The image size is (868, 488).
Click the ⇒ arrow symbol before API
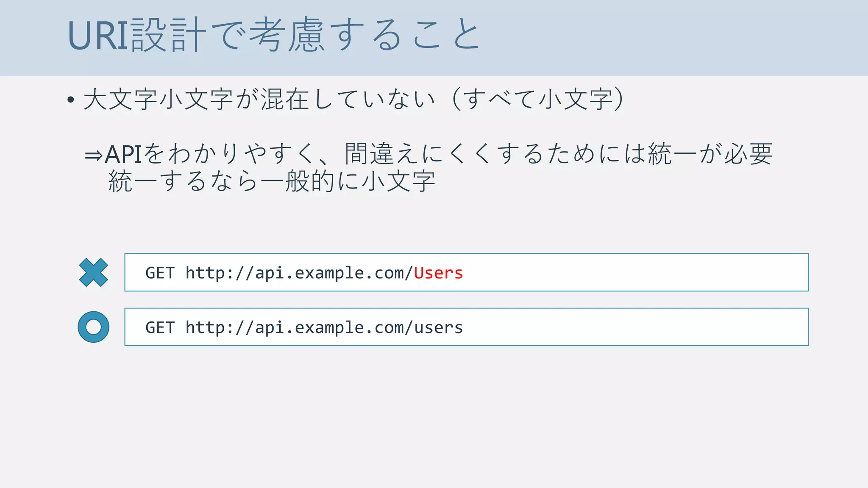point(93,155)
